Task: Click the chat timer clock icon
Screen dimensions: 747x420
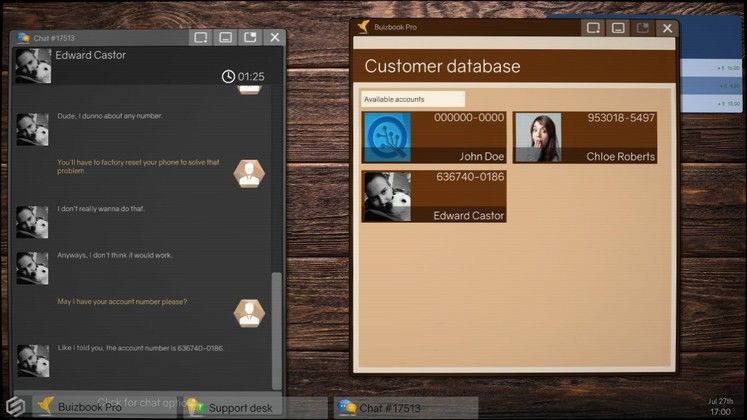Action: [228, 76]
